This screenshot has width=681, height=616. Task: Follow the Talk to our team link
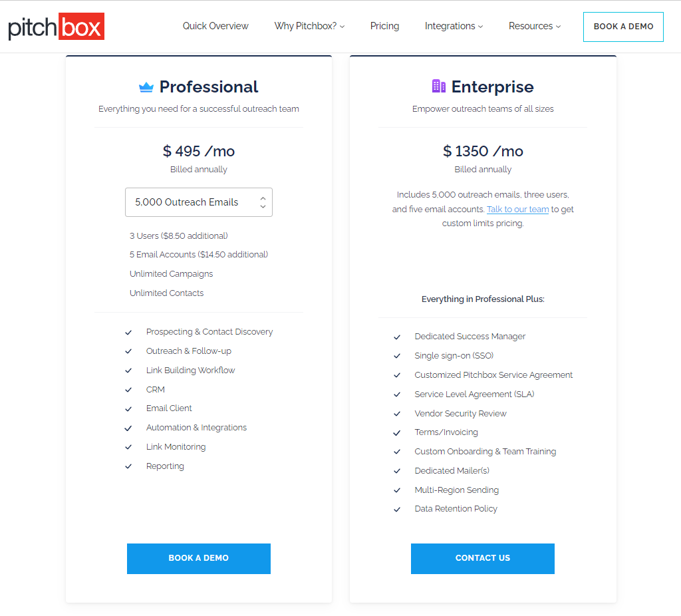point(517,210)
